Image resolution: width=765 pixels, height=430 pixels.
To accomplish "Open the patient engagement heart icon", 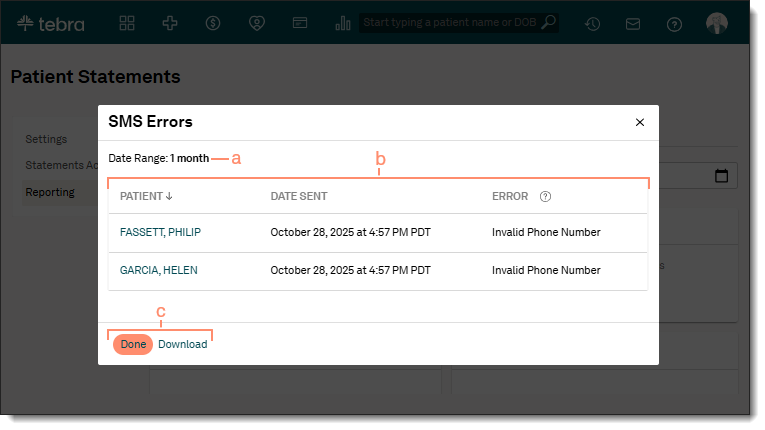I will click(256, 22).
